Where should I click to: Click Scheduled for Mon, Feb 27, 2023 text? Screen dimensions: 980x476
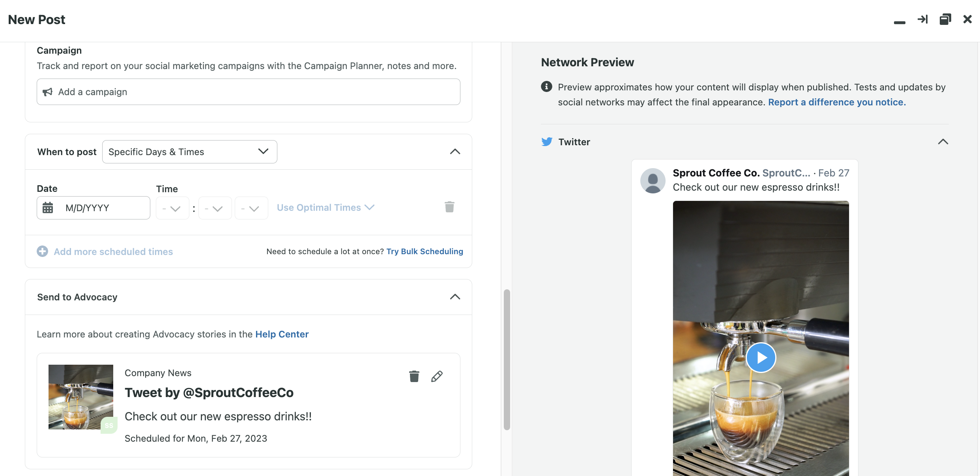click(x=196, y=439)
